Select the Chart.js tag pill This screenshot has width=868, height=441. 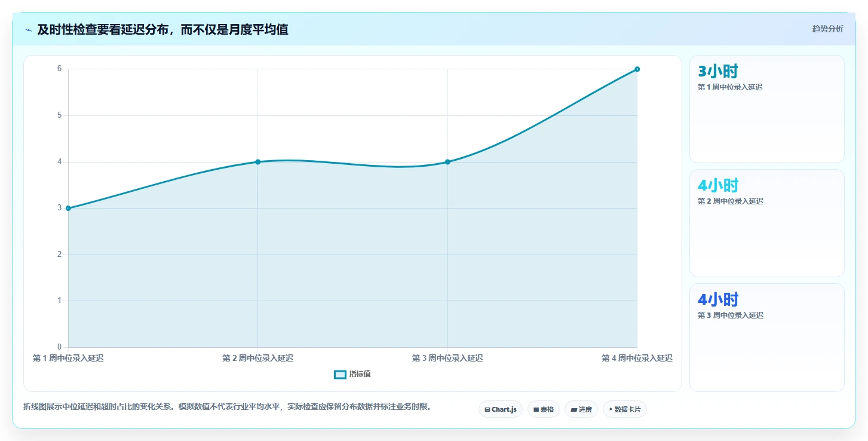coord(501,409)
